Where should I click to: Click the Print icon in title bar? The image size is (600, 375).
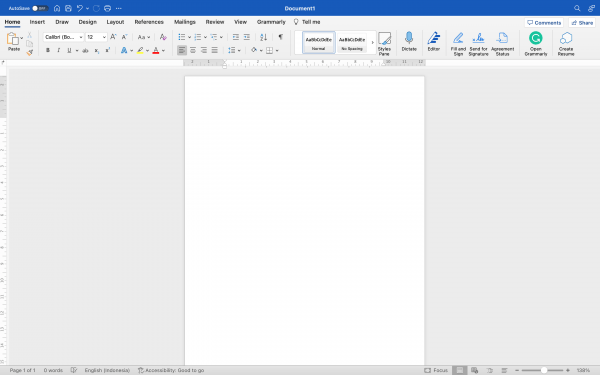(x=108, y=8)
